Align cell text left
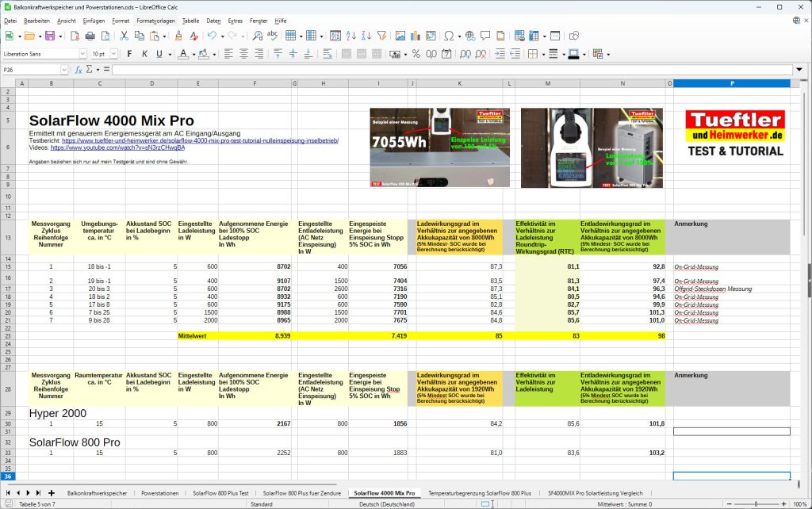Viewport: 812px width, 509px height. pyautogui.click(x=228, y=54)
